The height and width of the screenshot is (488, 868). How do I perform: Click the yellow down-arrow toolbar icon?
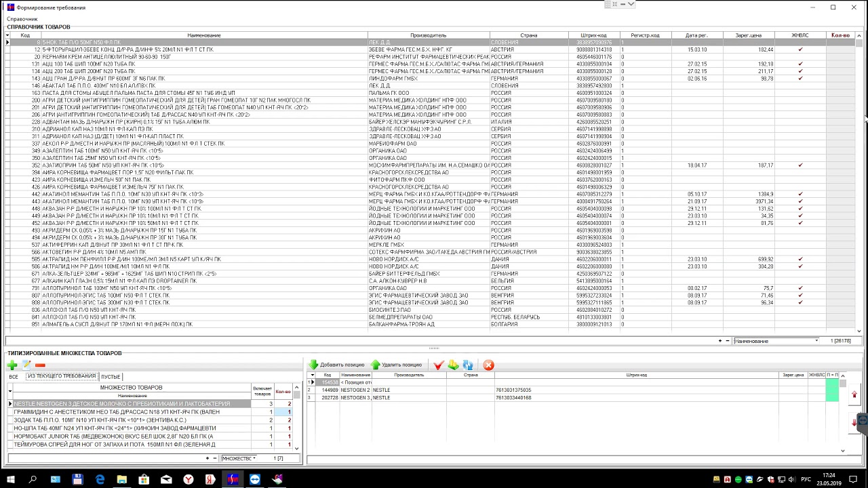coord(453,365)
